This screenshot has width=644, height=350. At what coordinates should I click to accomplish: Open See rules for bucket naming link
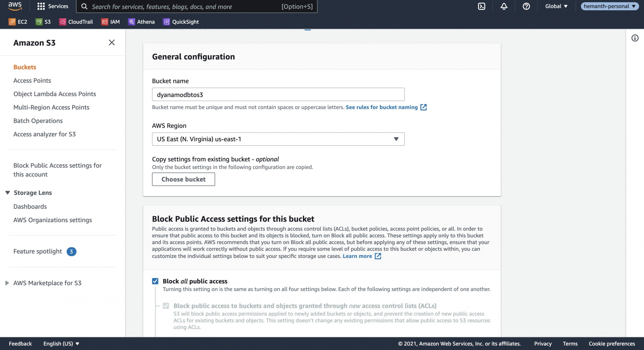(x=381, y=107)
